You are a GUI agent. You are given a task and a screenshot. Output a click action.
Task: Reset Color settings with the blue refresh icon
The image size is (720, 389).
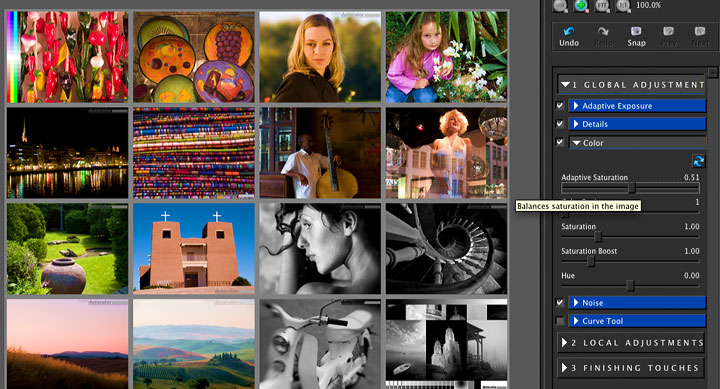(698, 161)
